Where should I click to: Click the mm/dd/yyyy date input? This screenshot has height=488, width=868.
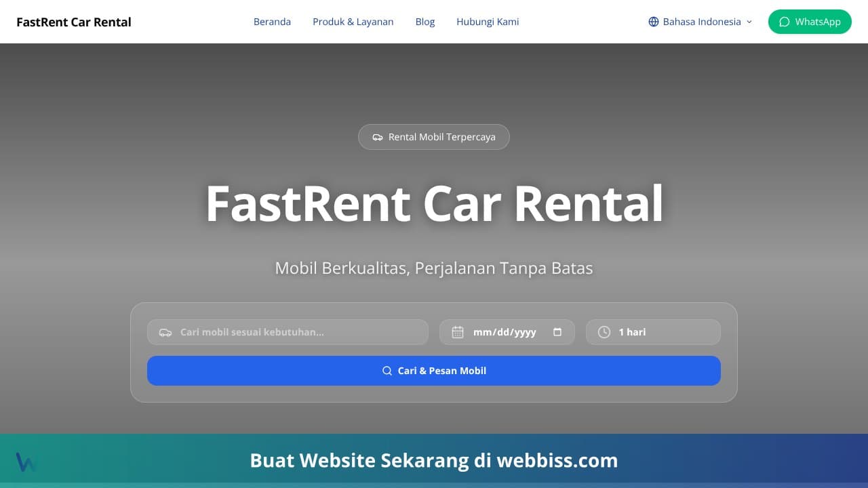(507, 332)
